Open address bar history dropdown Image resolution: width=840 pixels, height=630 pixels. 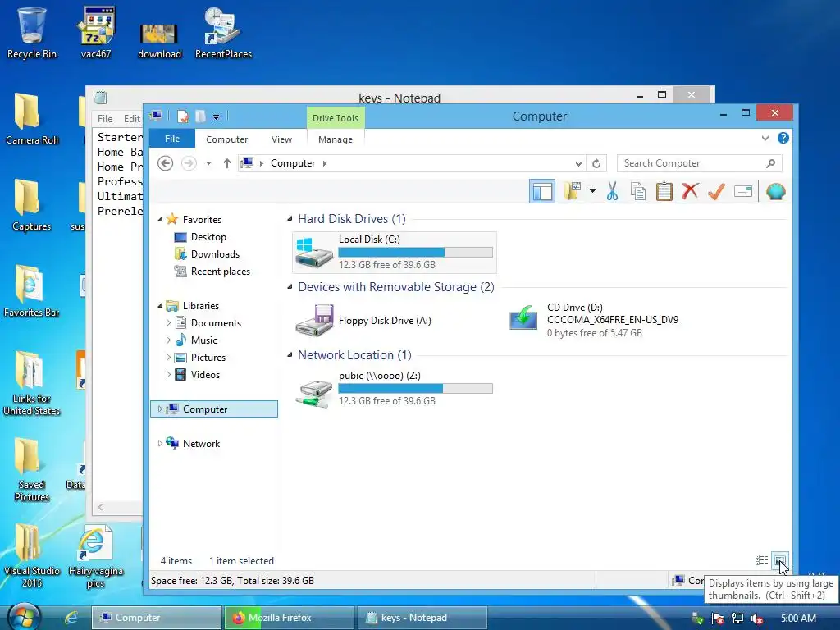coord(578,163)
